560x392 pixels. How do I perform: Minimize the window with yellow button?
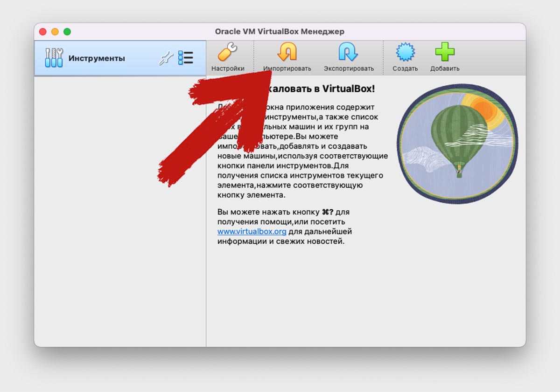point(55,32)
